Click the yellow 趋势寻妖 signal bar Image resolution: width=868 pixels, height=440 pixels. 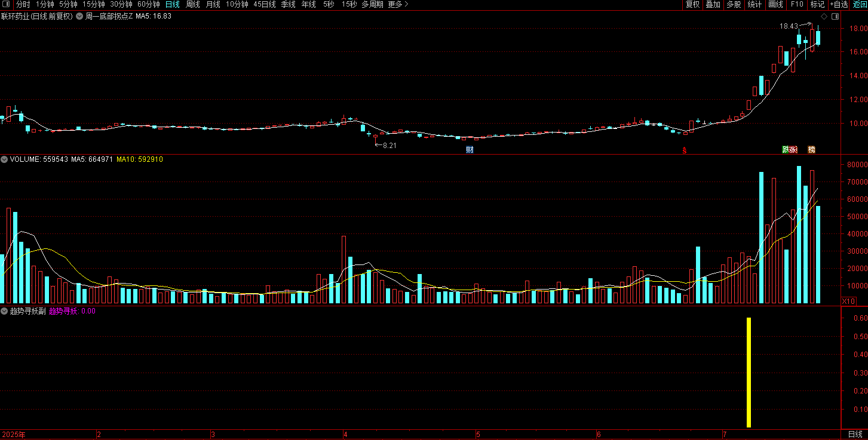[749, 373]
